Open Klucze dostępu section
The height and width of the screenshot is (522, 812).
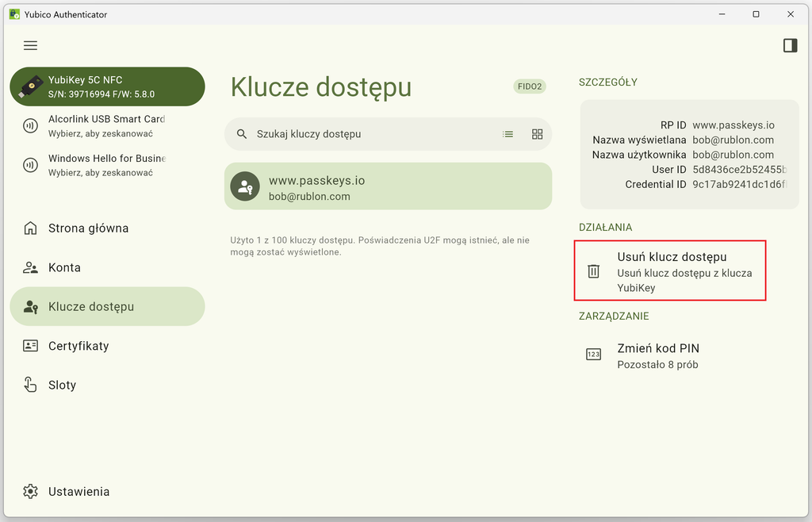click(107, 306)
